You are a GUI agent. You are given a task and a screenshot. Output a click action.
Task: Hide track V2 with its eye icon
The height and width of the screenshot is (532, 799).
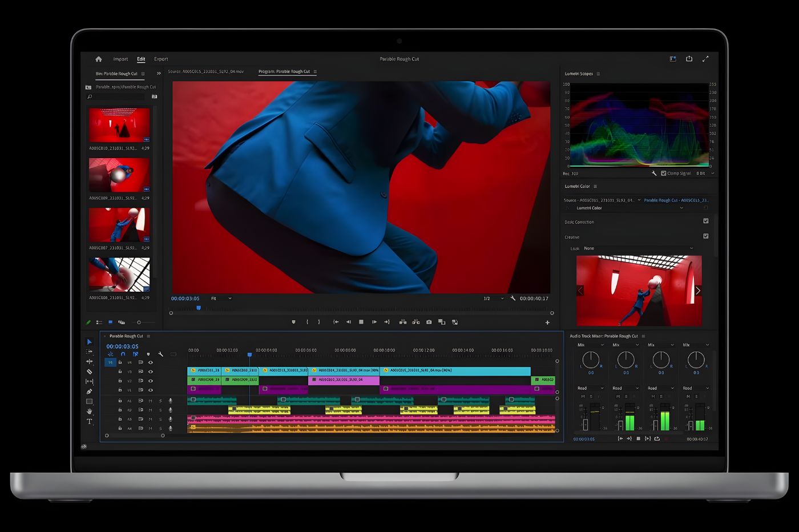coord(151,381)
